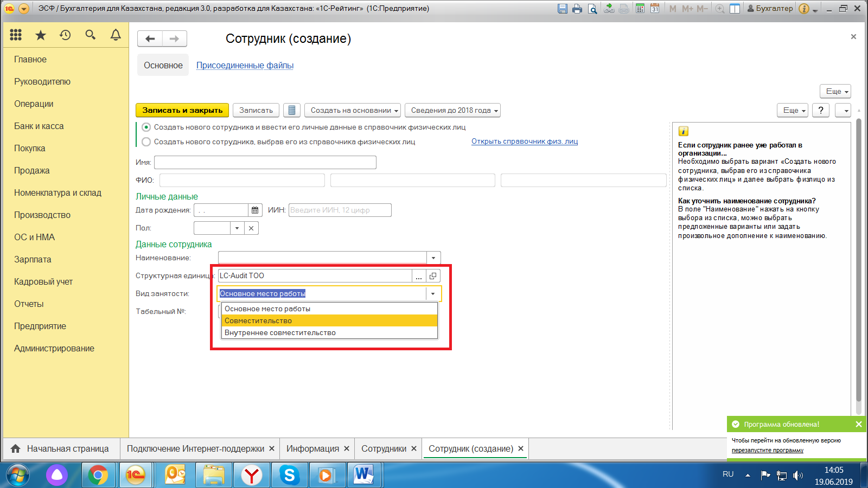This screenshot has width=868, height=488.
Task: Click the zoom magnifier icon in title bar
Action: point(720,9)
